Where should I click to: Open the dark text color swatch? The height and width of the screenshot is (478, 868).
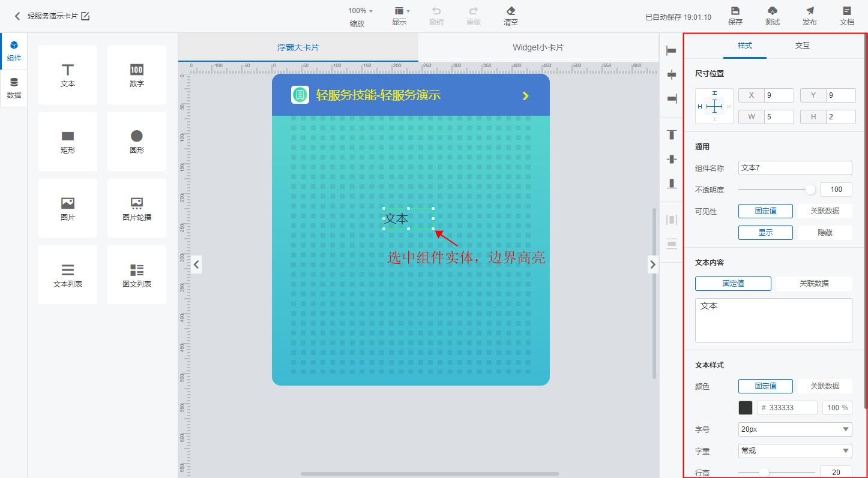point(746,408)
